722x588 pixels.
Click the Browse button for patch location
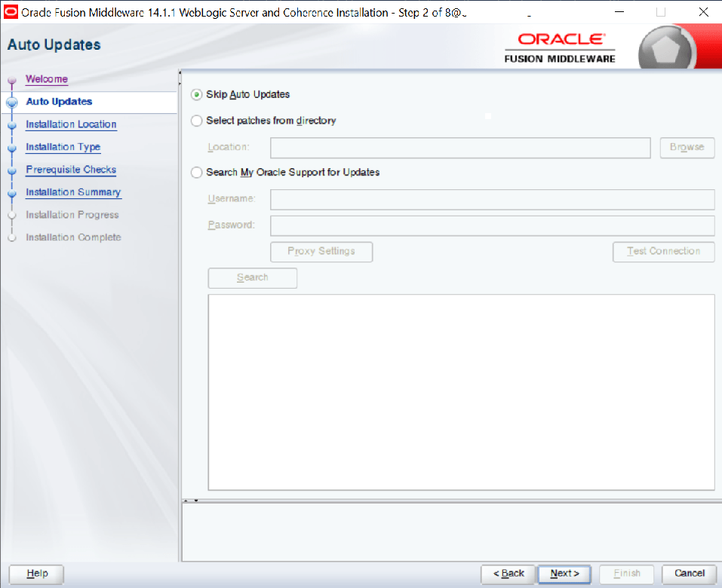686,148
